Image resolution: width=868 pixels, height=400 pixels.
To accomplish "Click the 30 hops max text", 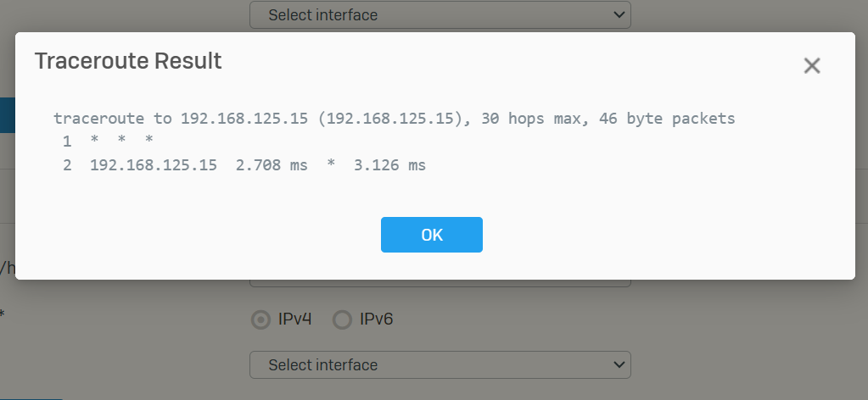I will click(x=531, y=119).
